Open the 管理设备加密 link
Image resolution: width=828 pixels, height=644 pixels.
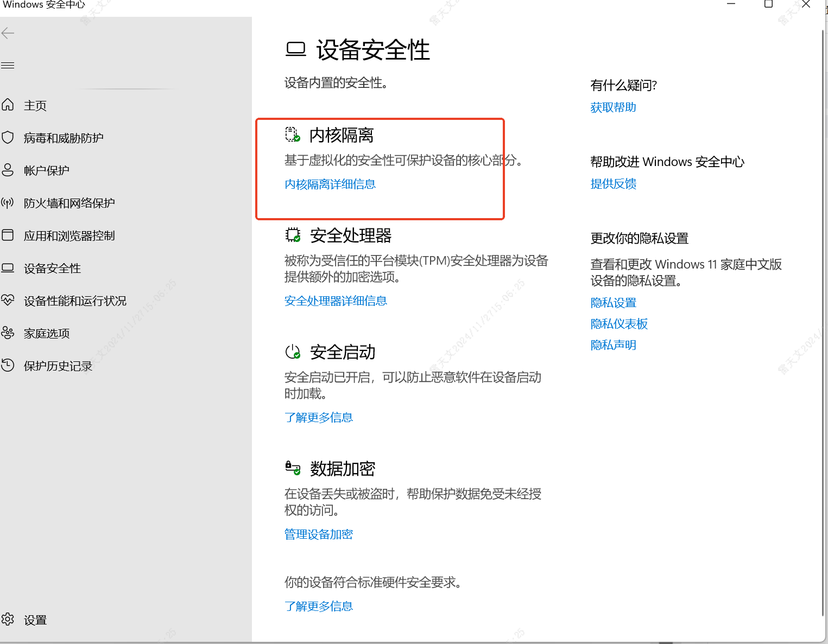pyautogui.click(x=319, y=534)
